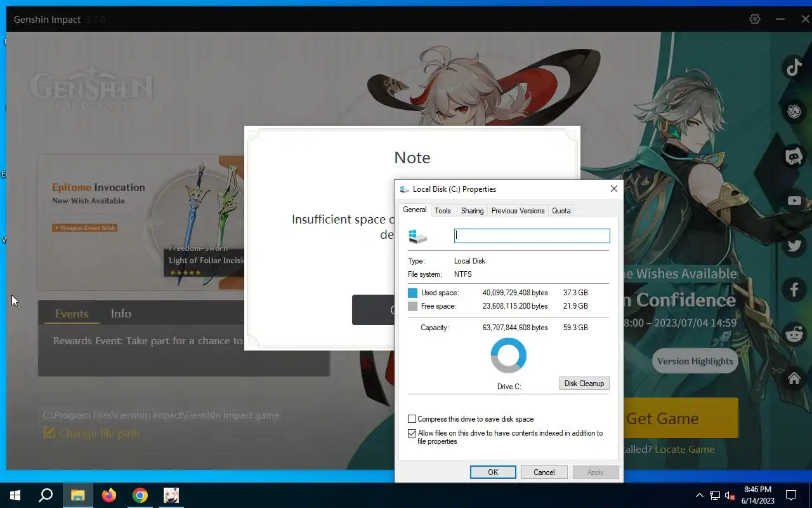Show hidden system tray icons
812x508 pixels.
[699, 495]
